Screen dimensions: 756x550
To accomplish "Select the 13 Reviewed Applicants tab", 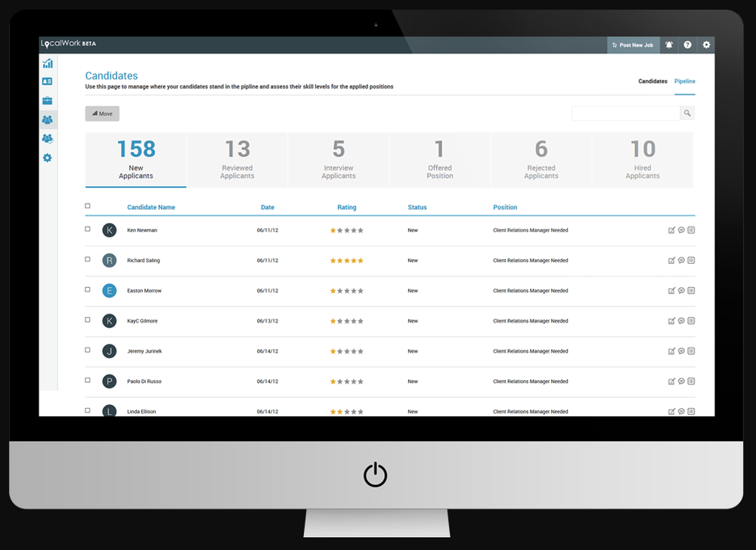I will (237, 160).
